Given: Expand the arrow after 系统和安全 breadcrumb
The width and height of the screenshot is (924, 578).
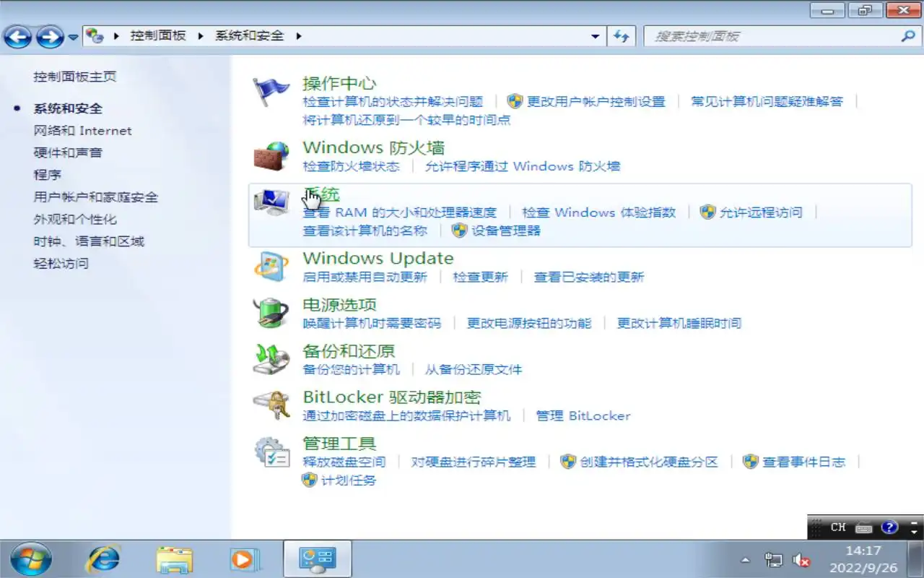Looking at the screenshot, I should (299, 35).
